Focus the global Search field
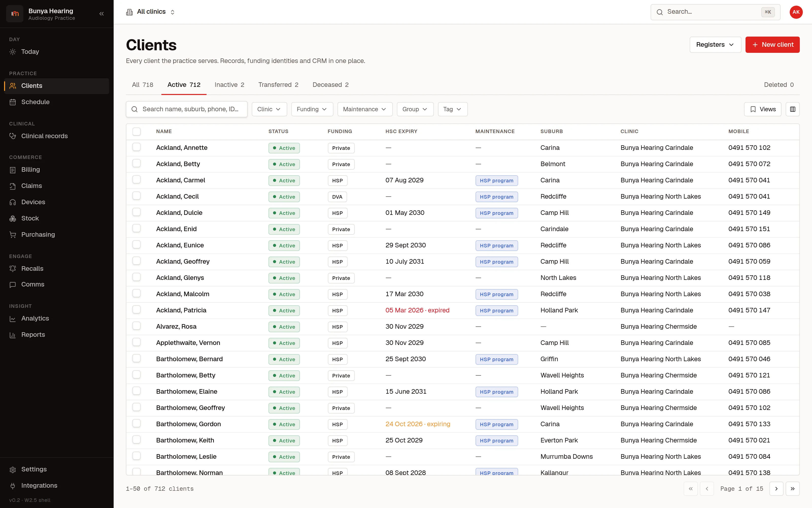This screenshot has width=812, height=508. click(715, 12)
